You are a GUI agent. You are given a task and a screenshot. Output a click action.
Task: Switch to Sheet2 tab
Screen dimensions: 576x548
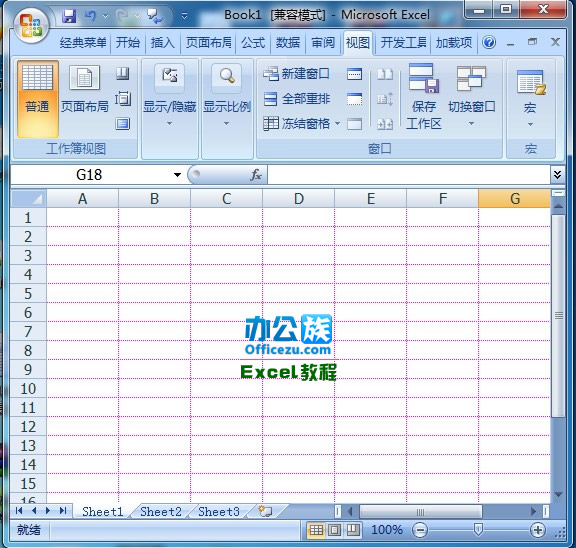click(x=161, y=511)
